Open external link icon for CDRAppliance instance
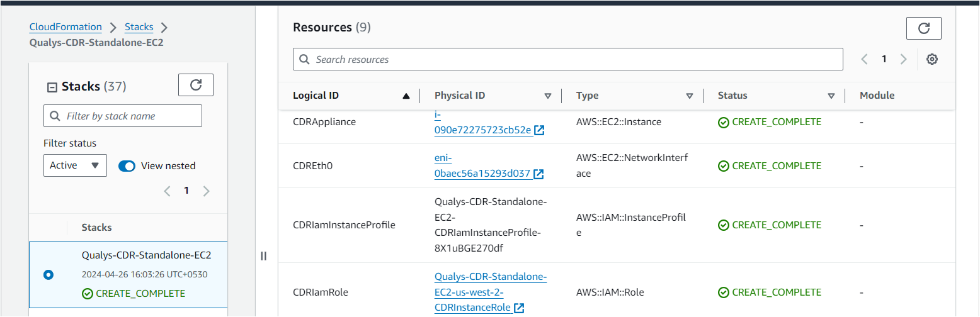980x317 pixels. [539, 130]
